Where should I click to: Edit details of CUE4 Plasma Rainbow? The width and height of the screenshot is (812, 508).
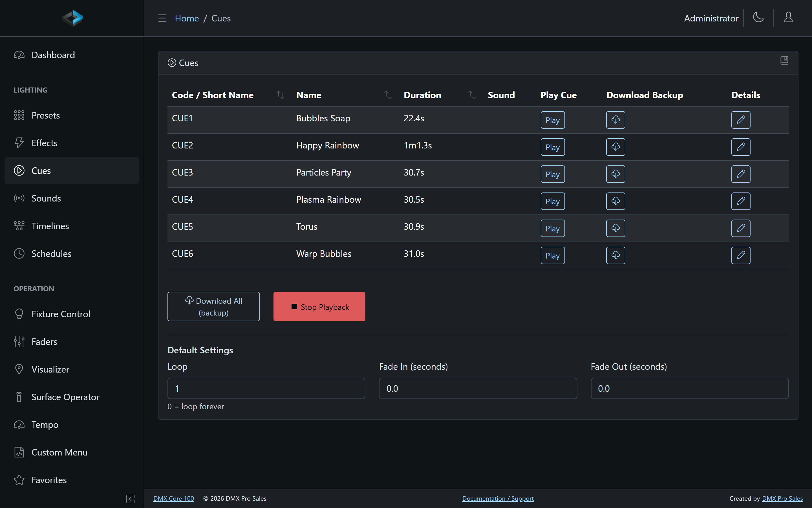pos(741,201)
